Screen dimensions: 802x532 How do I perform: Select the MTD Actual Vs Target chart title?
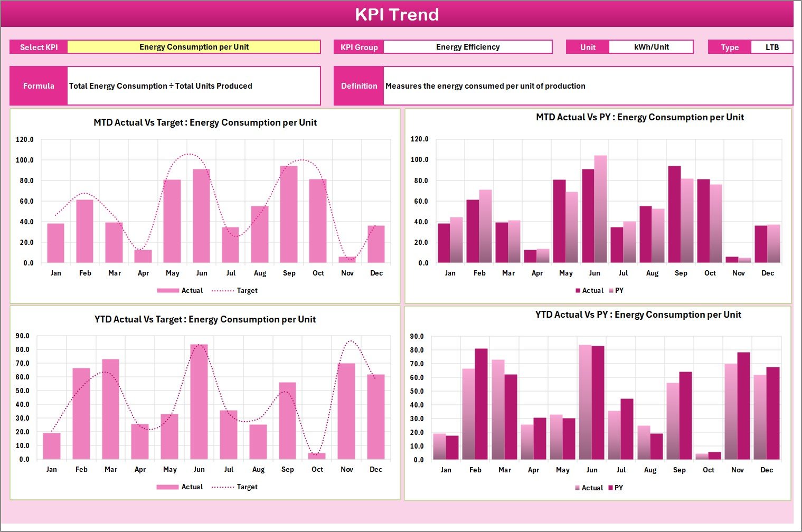pos(205,122)
